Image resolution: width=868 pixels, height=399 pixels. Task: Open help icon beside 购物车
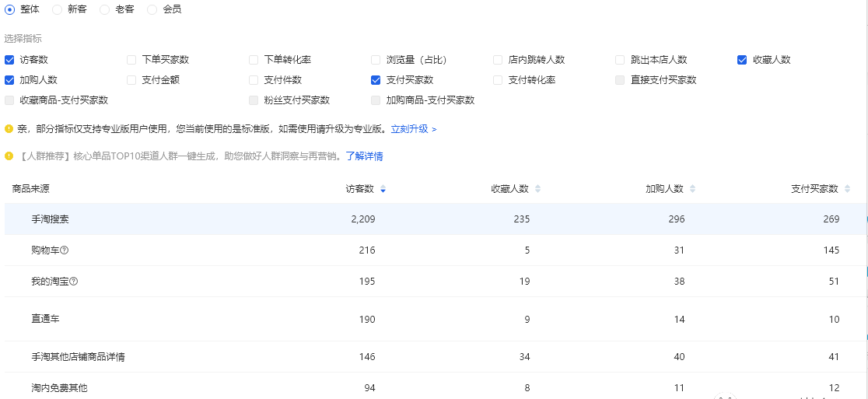click(x=65, y=250)
